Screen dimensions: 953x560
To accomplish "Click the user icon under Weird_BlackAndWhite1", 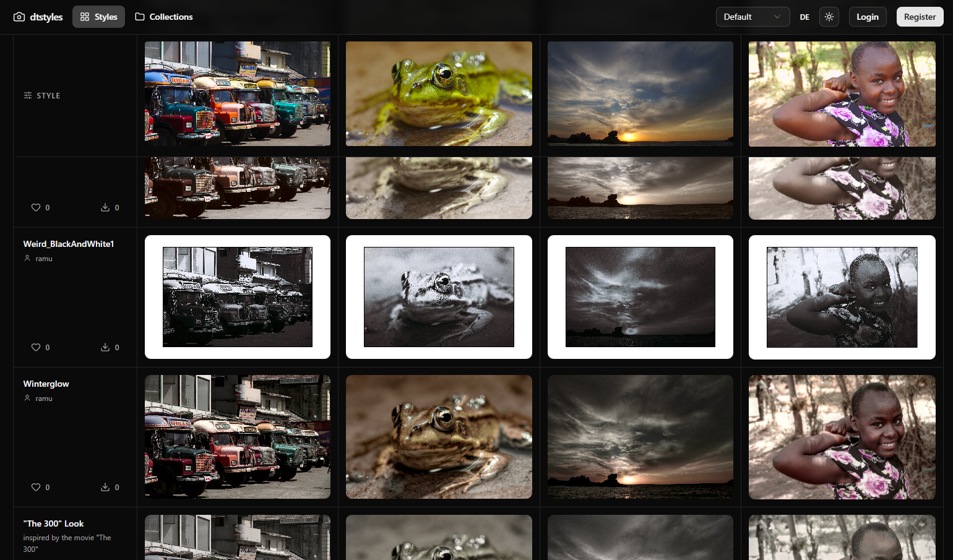I will (27, 258).
